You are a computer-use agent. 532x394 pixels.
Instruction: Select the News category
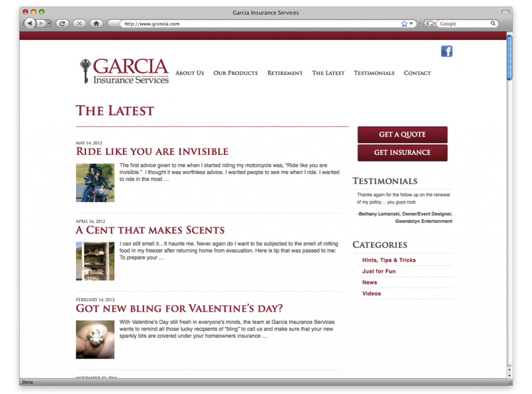tap(369, 282)
